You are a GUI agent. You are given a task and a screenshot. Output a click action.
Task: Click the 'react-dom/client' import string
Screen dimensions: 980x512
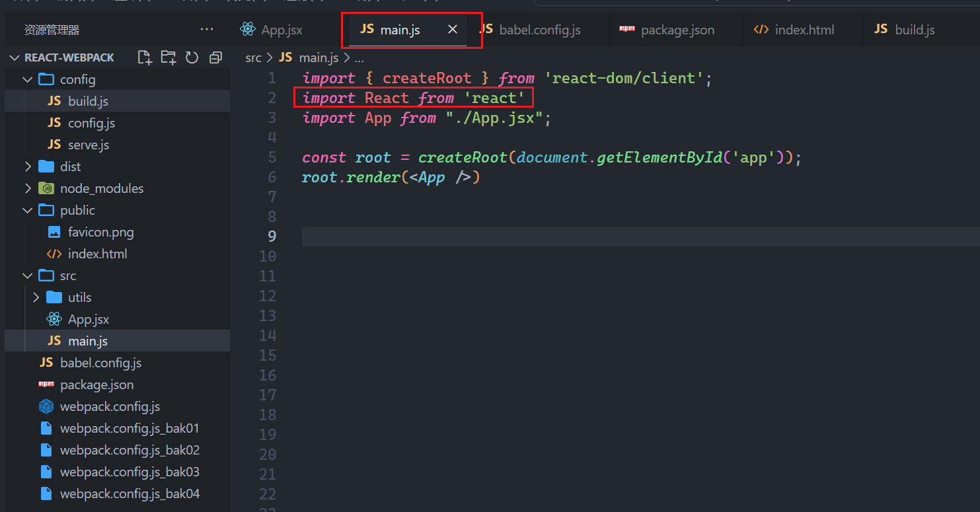pos(624,78)
